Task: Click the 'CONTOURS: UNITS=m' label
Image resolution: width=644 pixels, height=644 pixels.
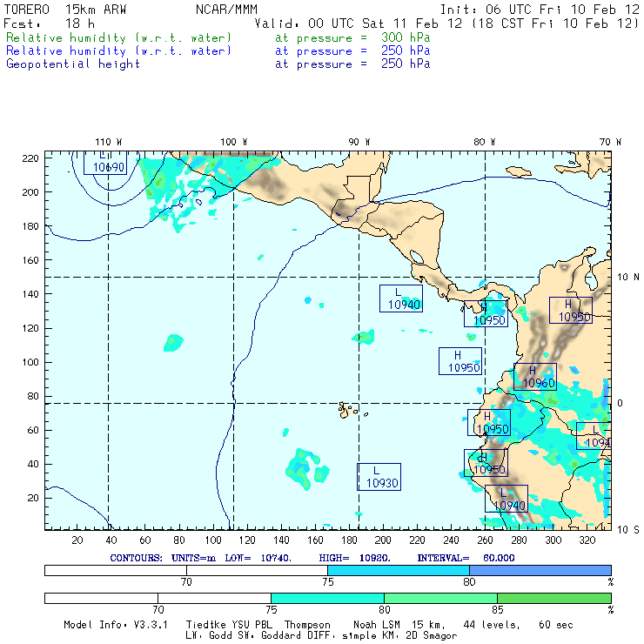Action: (163, 558)
